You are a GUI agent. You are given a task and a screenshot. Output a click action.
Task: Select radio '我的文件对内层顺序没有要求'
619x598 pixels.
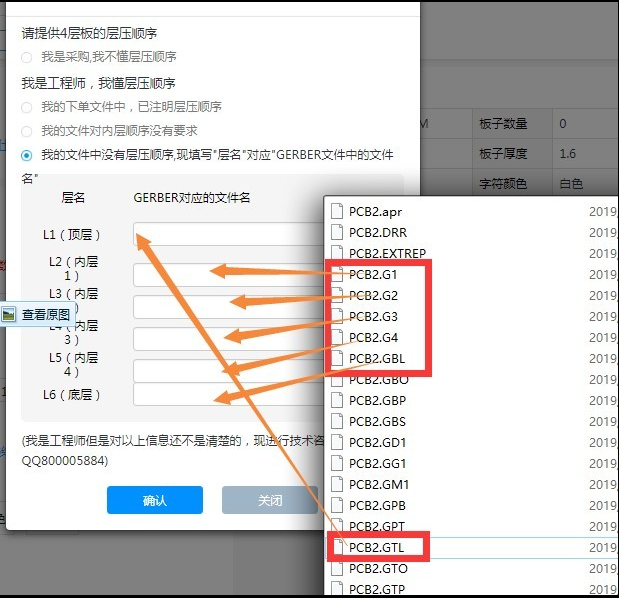[26, 131]
